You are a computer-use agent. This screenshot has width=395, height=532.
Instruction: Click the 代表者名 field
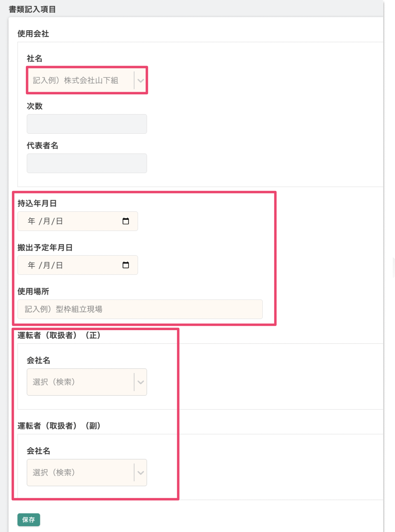point(87,163)
